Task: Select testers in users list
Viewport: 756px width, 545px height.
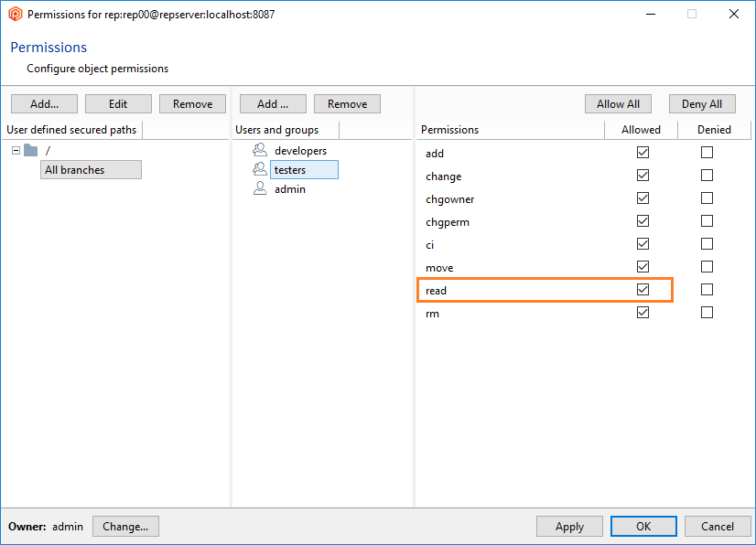Action: tap(304, 169)
